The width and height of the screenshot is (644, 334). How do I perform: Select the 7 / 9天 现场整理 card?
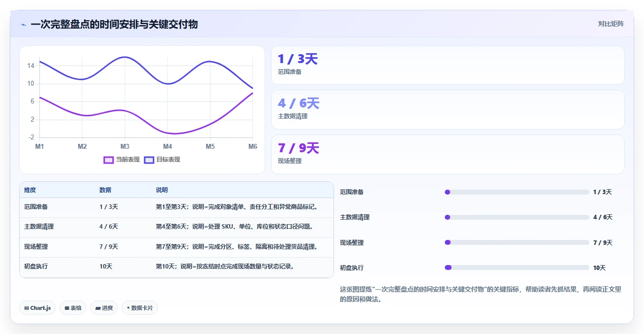click(448, 154)
